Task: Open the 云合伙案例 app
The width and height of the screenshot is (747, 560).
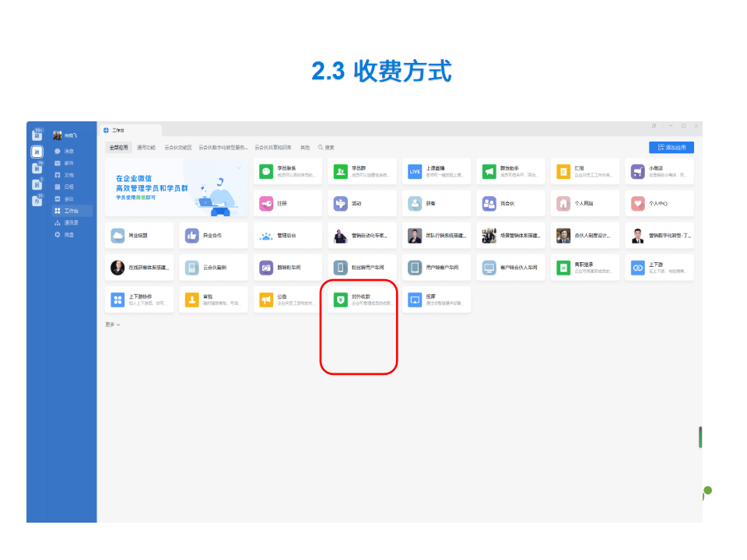Action: tap(213, 268)
